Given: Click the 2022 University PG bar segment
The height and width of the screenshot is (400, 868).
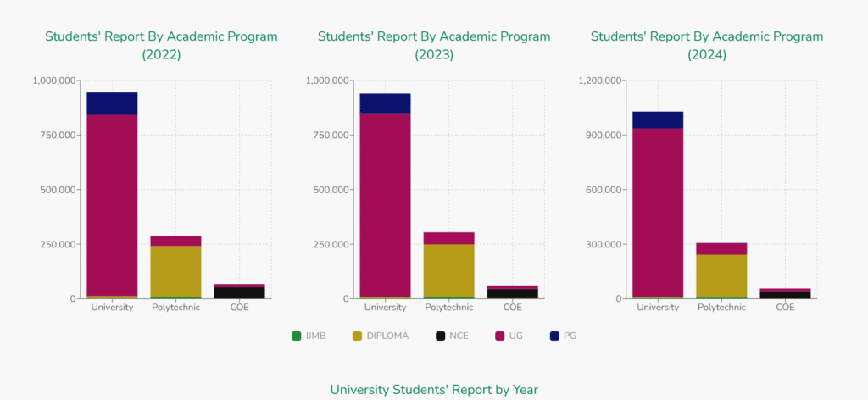Looking at the screenshot, I should pyautogui.click(x=112, y=103).
